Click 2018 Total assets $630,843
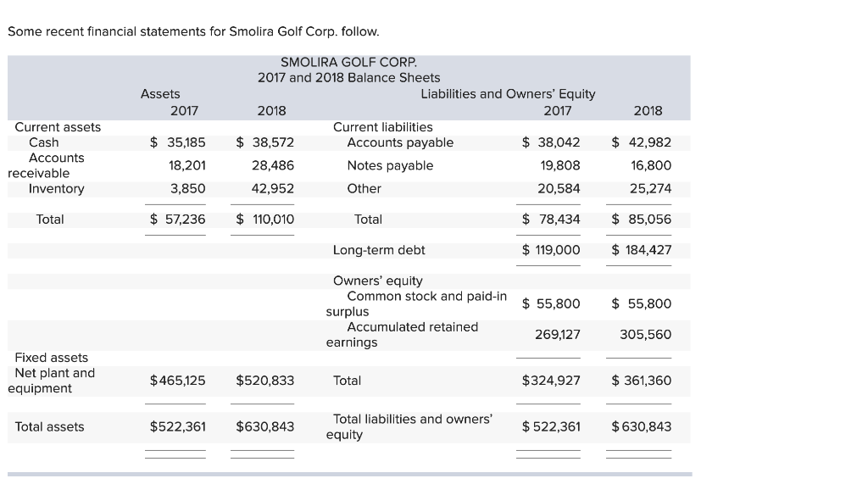This screenshot has height=484, width=868. tap(264, 427)
